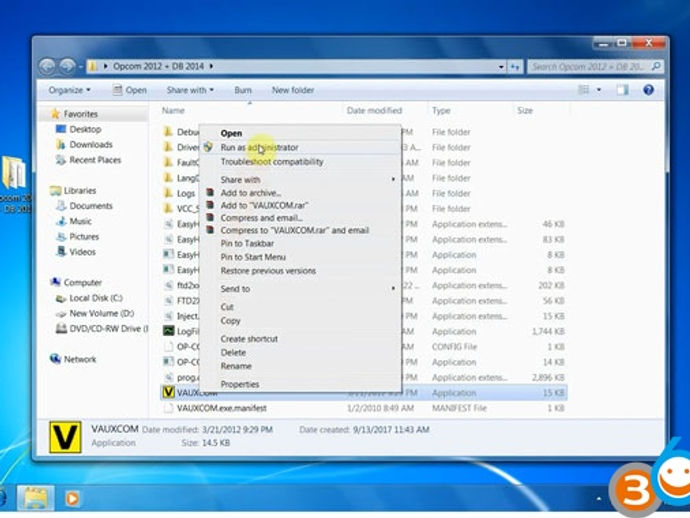Click the search magnifier icon
This screenshot has width=690, height=518.
click(x=656, y=66)
